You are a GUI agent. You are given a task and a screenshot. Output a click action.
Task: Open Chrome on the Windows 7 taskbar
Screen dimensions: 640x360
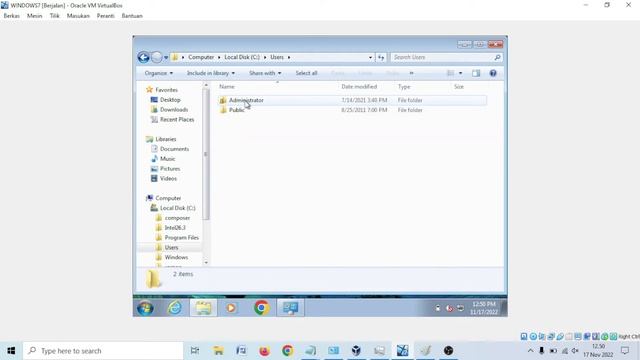pos(261,308)
